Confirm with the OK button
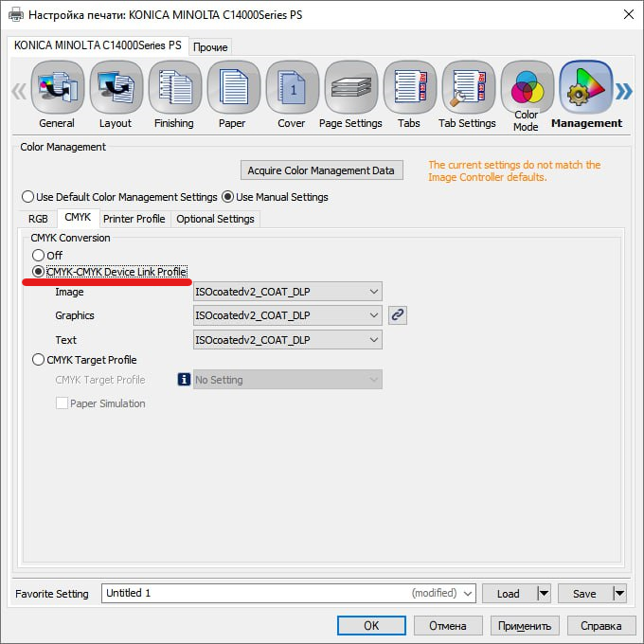Viewport: 644px width, 644px height. click(x=371, y=625)
